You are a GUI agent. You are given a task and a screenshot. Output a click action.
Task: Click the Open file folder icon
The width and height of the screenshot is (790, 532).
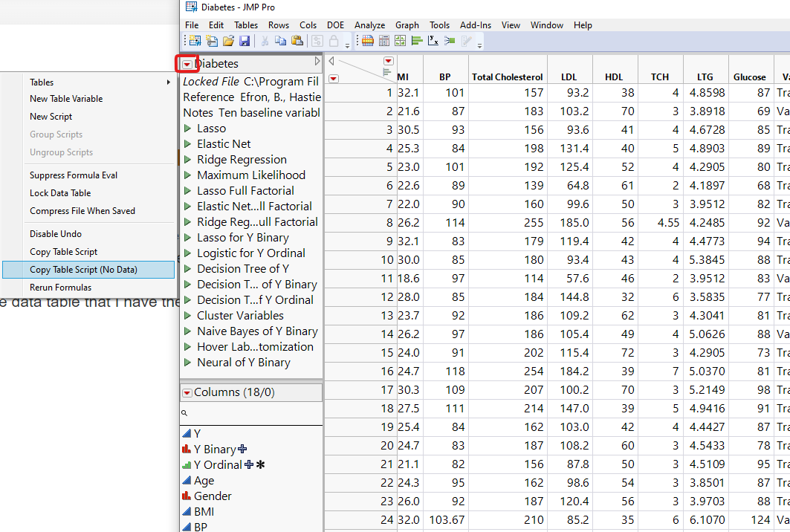click(229, 41)
